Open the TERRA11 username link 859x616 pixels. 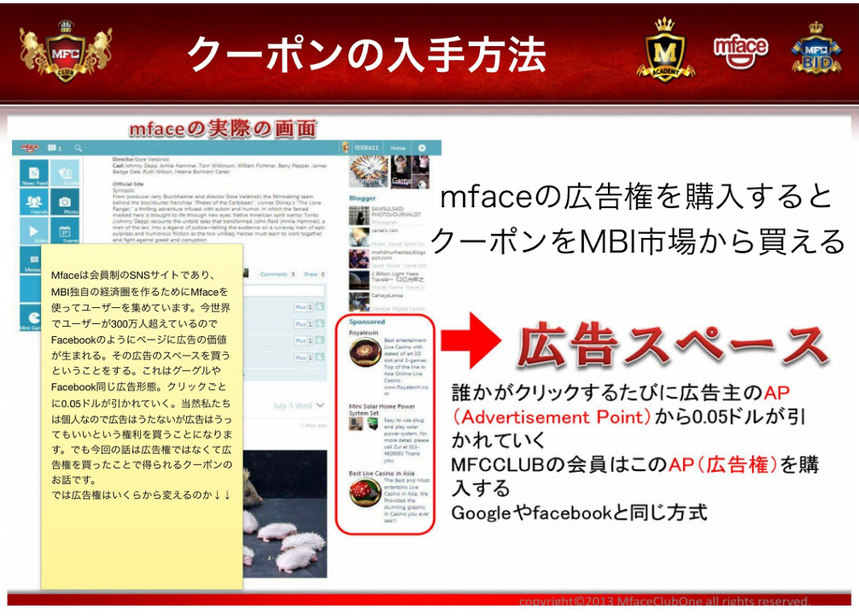(x=366, y=148)
